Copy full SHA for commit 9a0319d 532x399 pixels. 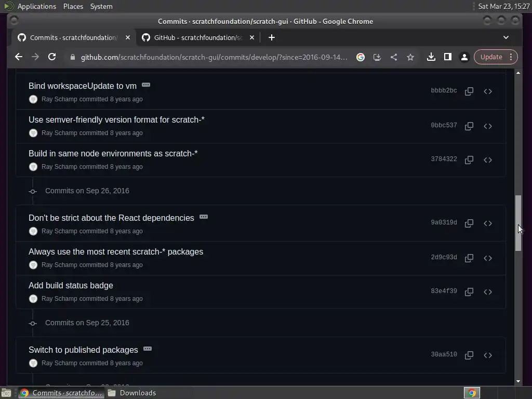coord(469,223)
